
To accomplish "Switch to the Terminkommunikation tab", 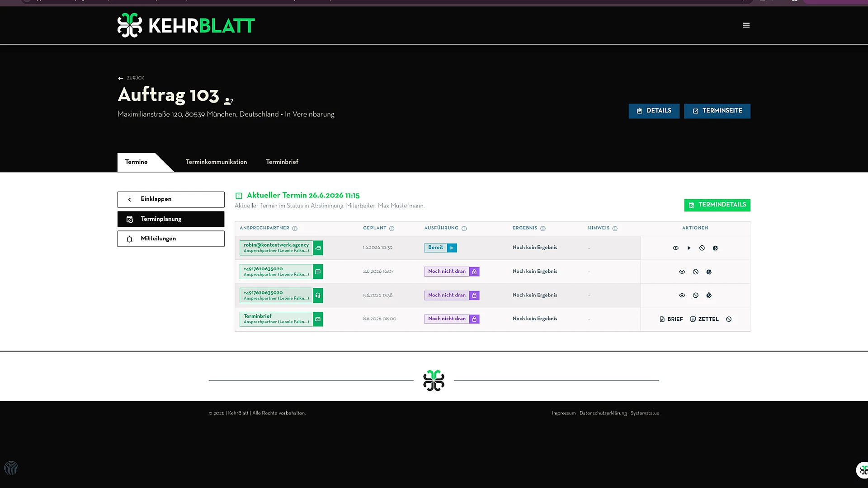I will pos(216,162).
